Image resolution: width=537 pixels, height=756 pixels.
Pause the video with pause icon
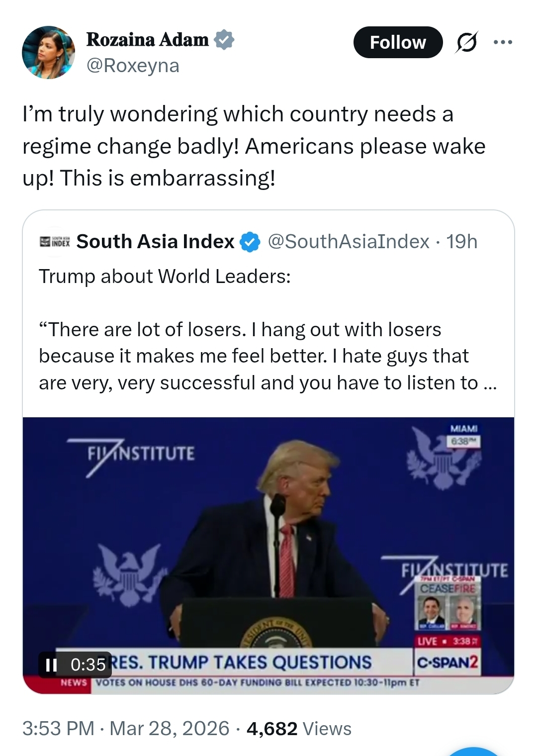click(x=51, y=665)
